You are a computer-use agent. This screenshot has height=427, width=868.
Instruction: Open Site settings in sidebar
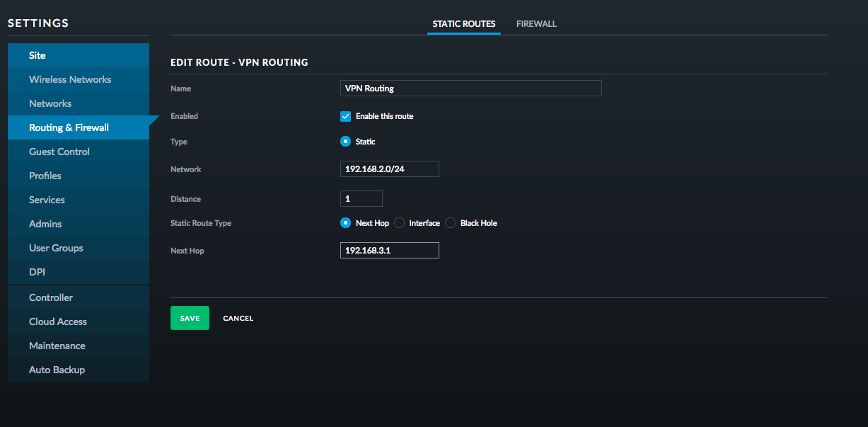37,55
